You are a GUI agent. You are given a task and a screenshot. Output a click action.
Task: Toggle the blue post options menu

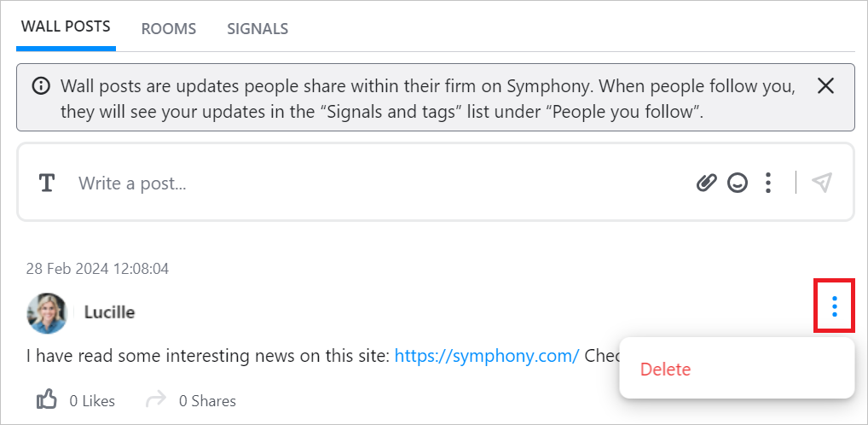[x=834, y=306]
